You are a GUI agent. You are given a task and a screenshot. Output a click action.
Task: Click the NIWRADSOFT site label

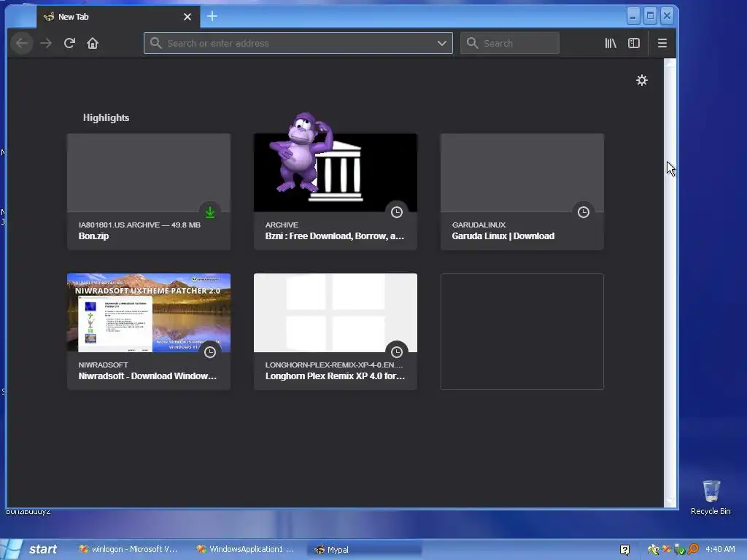point(104,365)
